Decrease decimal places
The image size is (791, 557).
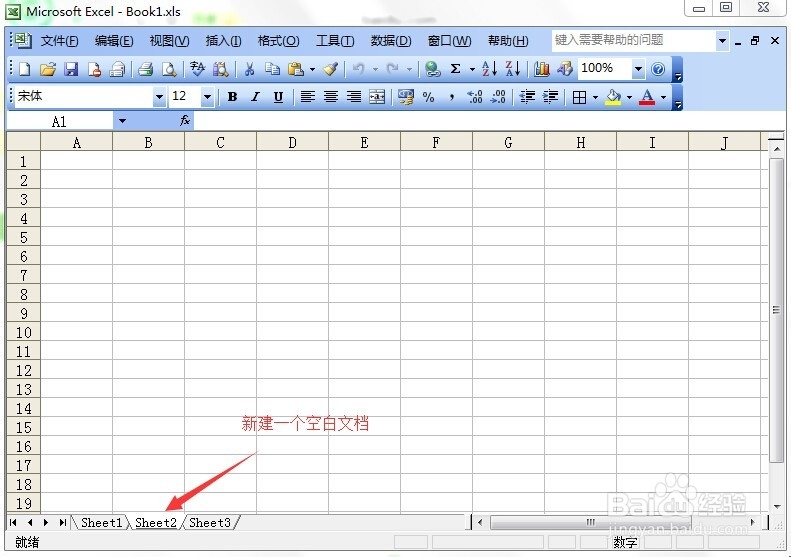point(498,96)
